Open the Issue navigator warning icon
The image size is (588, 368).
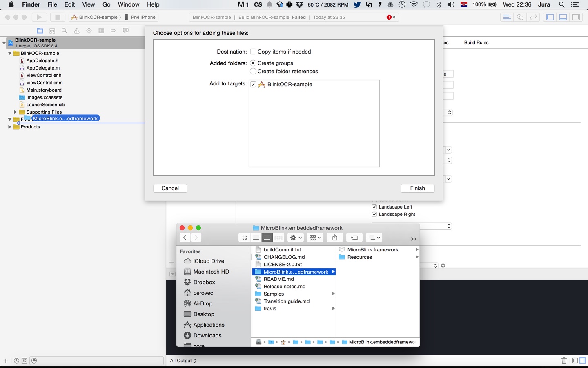(x=77, y=31)
